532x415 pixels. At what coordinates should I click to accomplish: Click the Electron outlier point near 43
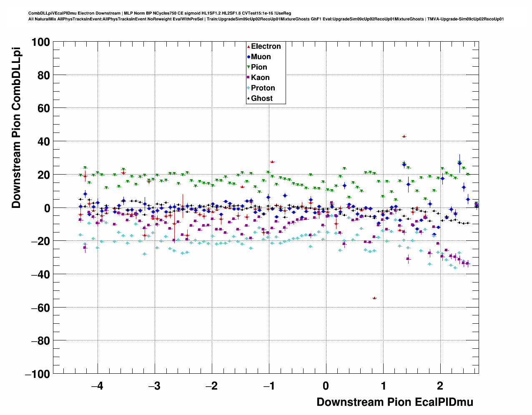coord(404,136)
